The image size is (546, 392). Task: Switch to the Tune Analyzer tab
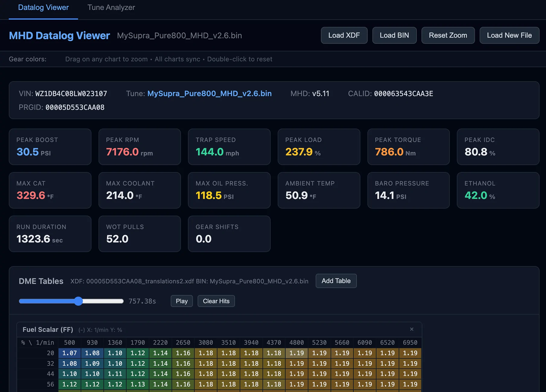(x=111, y=8)
